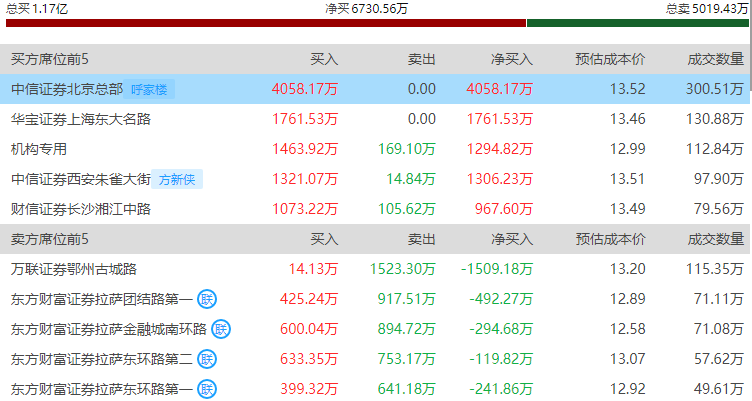Click the 1294.82万 net buy value
752x401 pixels.
(x=500, y=149)
